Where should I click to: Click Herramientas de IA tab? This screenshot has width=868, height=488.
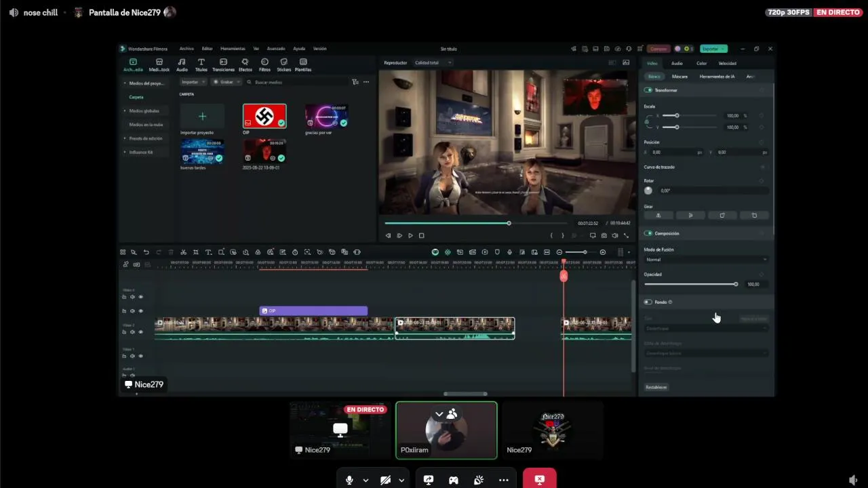click(717, 77)
